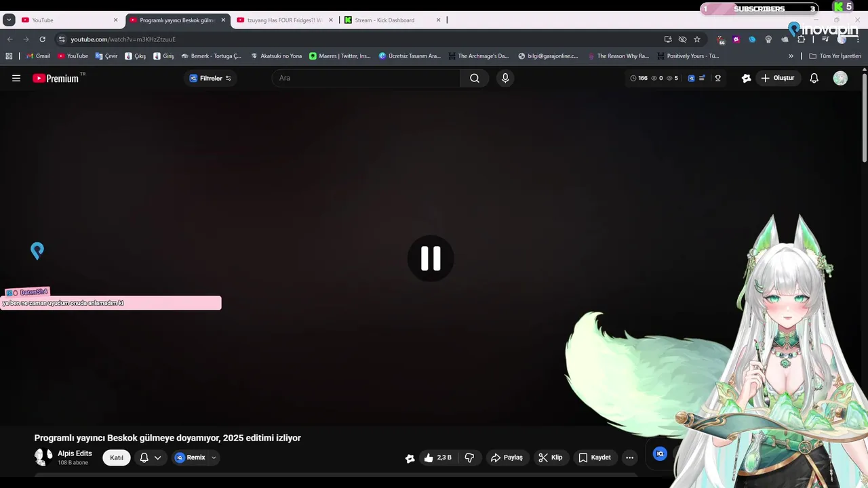The image size is (868, 488).
Task: Open the Berserk - Tortuga bookmark
Action: click(x=212, y=56)
